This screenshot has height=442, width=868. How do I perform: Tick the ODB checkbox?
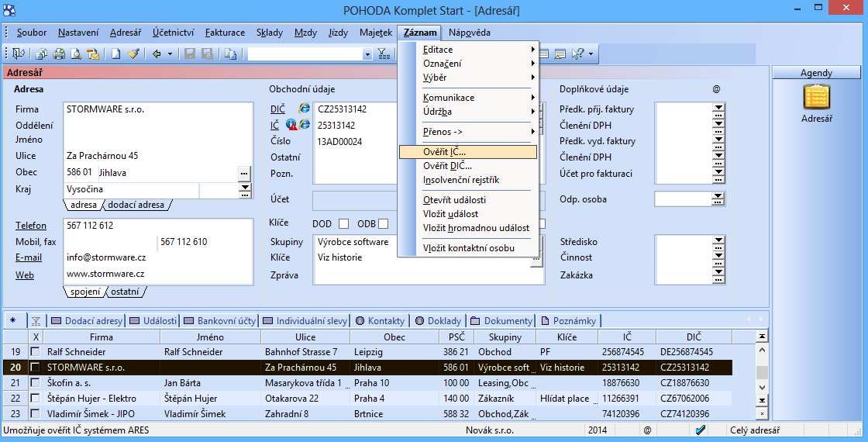(383, 224)
